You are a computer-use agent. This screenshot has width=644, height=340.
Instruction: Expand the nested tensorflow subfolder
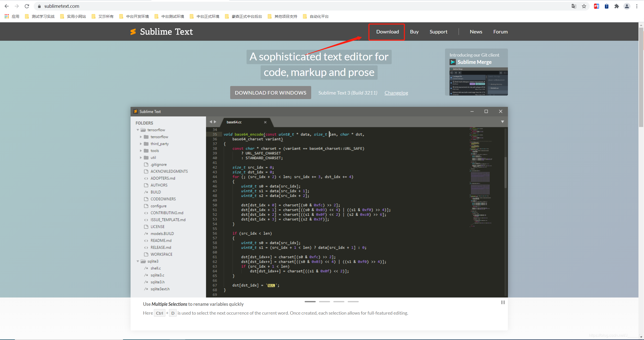[x=141, y=137]
